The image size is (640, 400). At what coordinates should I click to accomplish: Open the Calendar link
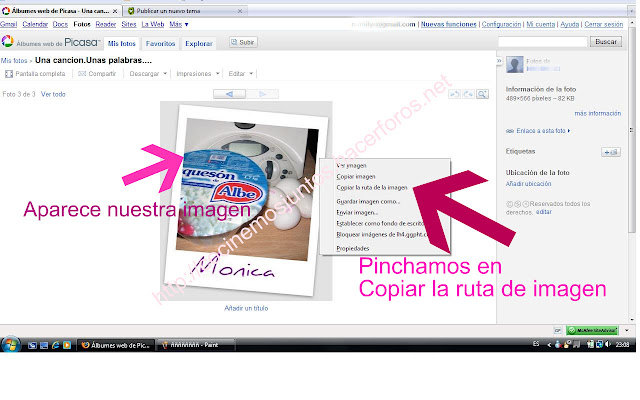(x=35, y=24)
